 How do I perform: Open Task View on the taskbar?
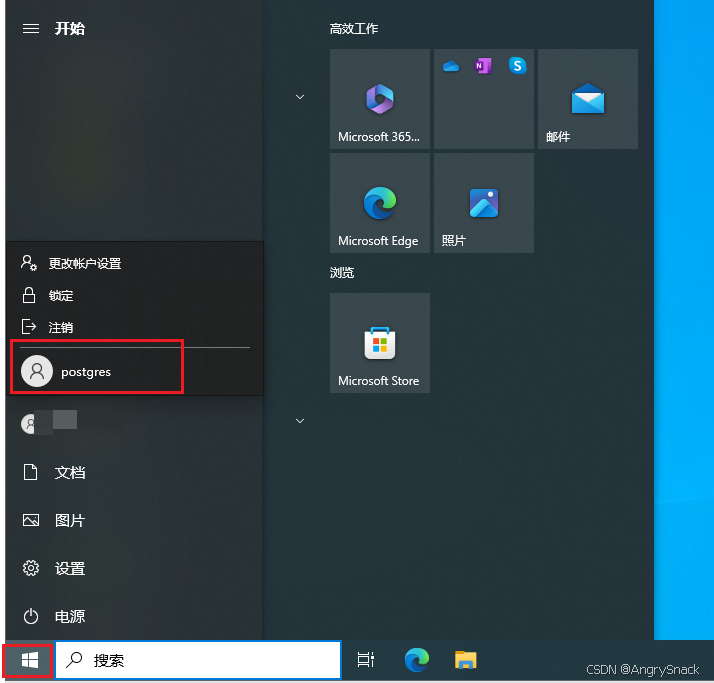coord(366,660)
